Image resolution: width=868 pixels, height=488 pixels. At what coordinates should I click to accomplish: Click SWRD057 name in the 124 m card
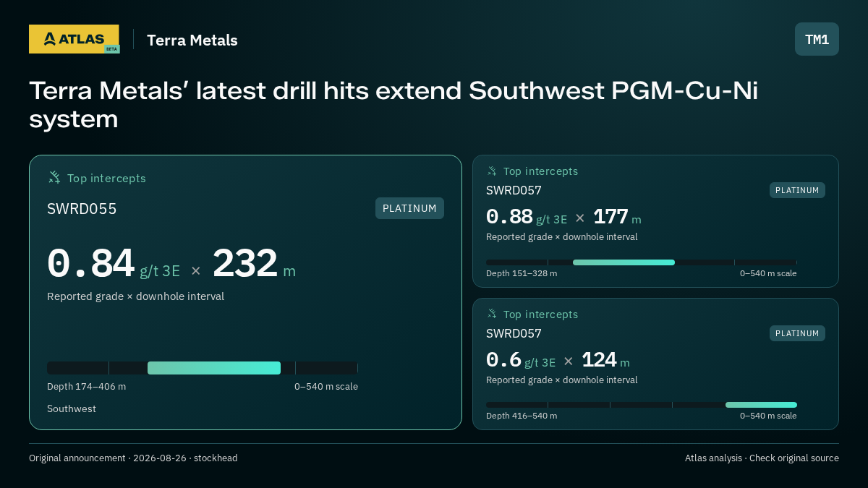[514, 334]
